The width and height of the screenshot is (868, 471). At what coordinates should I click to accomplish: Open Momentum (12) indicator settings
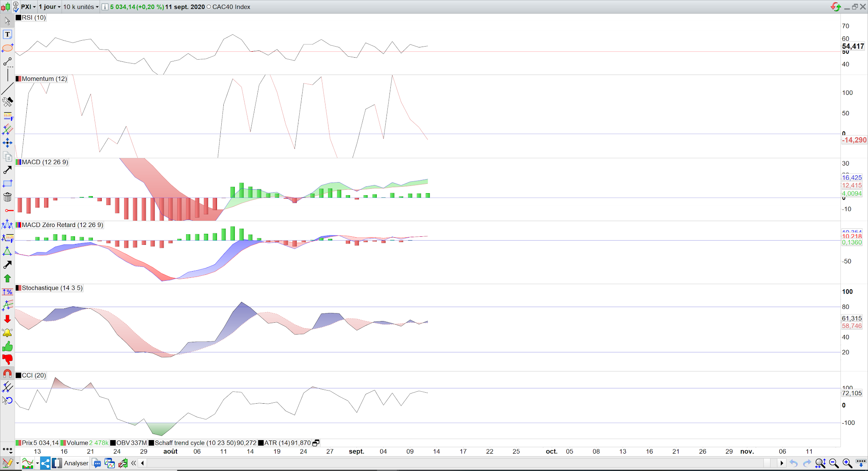pyautogui.click(x=41, y=79)
